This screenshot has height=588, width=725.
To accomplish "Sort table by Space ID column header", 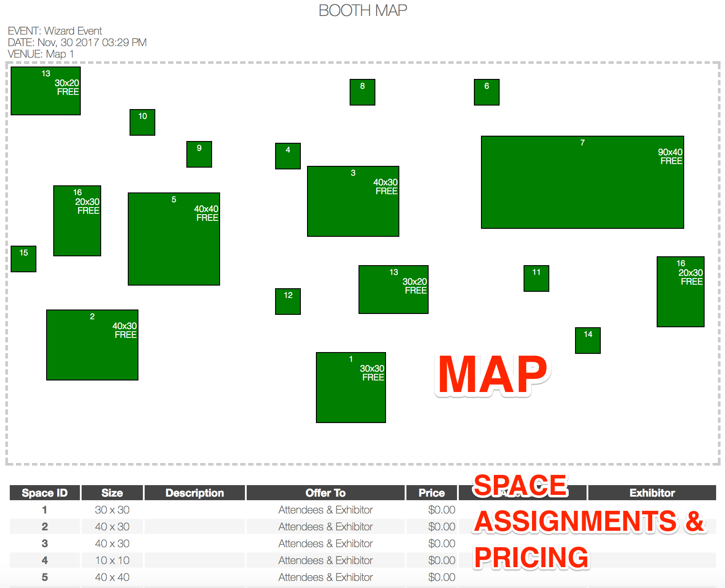I will click(x=44, y=493).
